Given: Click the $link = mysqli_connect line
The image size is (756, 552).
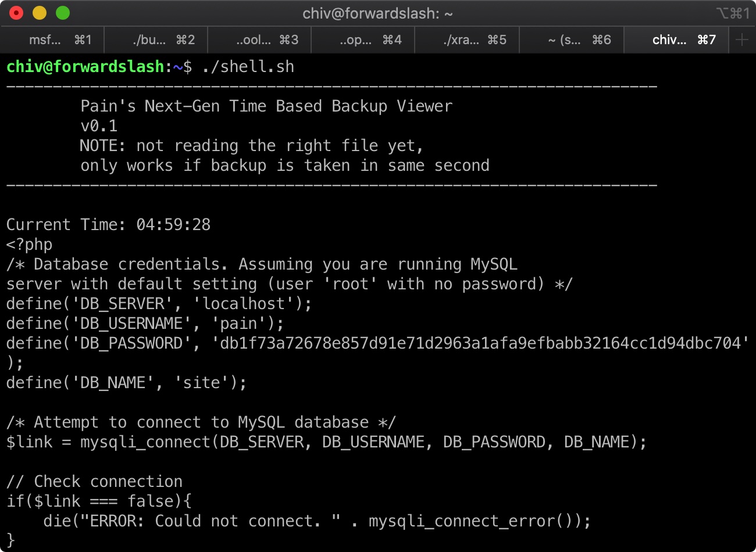Looking at the screenshot, I should [327, 442].
